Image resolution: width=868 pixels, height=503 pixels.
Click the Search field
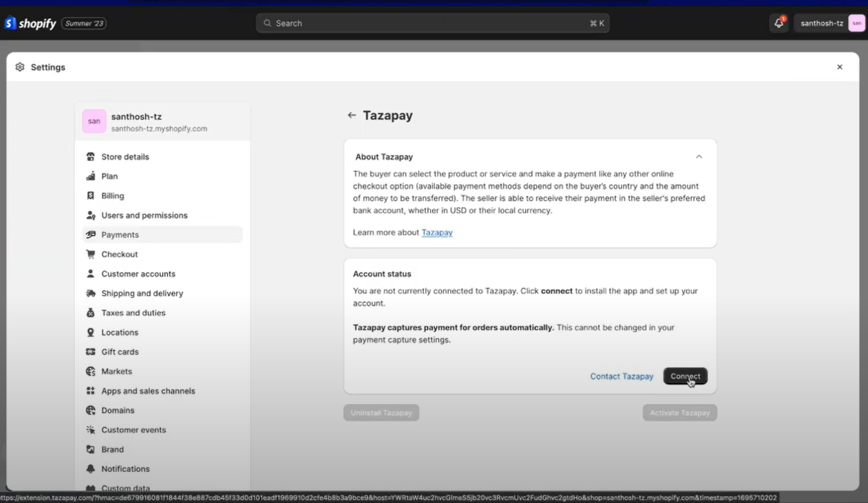(432, 23)
